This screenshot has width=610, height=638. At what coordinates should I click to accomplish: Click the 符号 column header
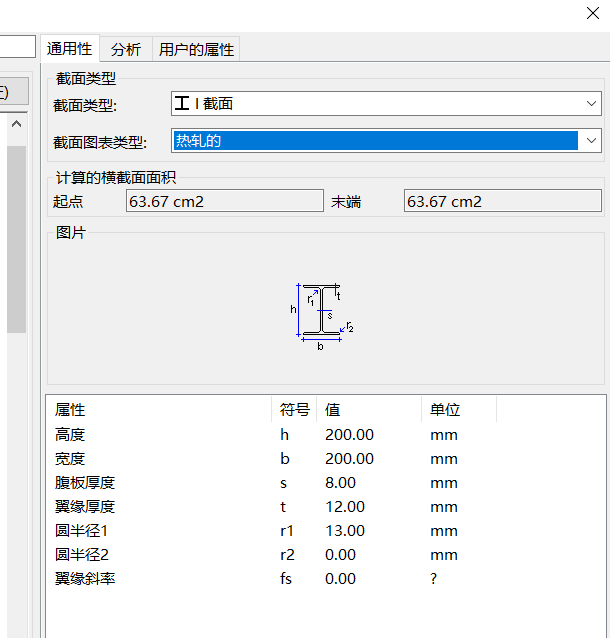[x=294, y=409]
